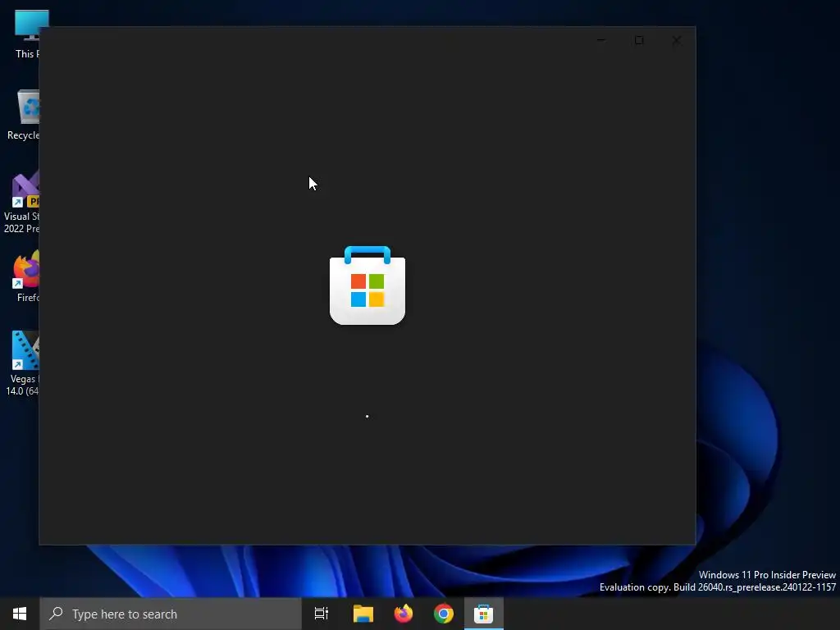Maximize the Microsoft Store window
The height and width of the screenshot is (630, 840).
[639, 40]
